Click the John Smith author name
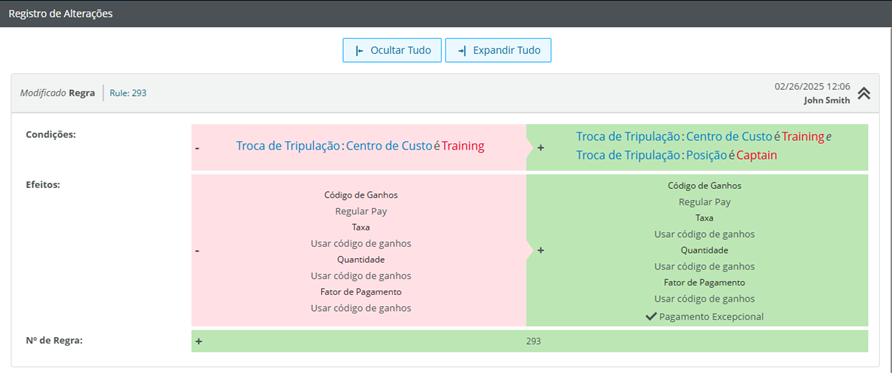892x373 pixels. coord(827,101)
